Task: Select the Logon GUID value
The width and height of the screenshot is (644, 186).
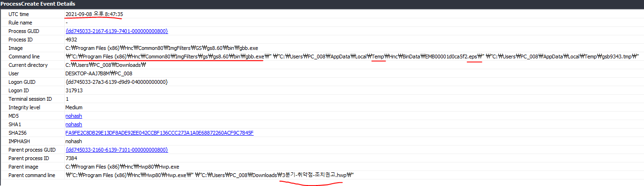Action: point(116,82)
